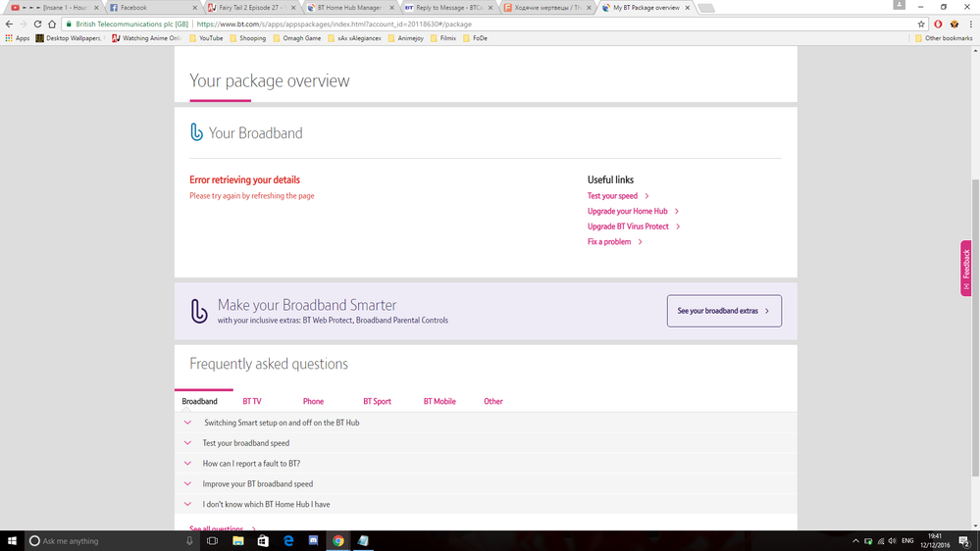Open Watching Anime Online bookmark

[146, 38]
